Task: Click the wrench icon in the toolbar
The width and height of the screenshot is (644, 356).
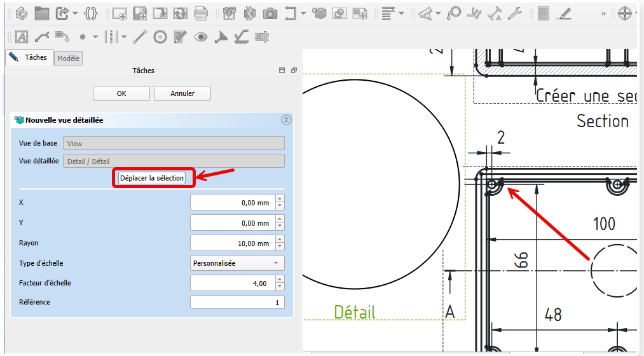Action: [x=516, y=13]
